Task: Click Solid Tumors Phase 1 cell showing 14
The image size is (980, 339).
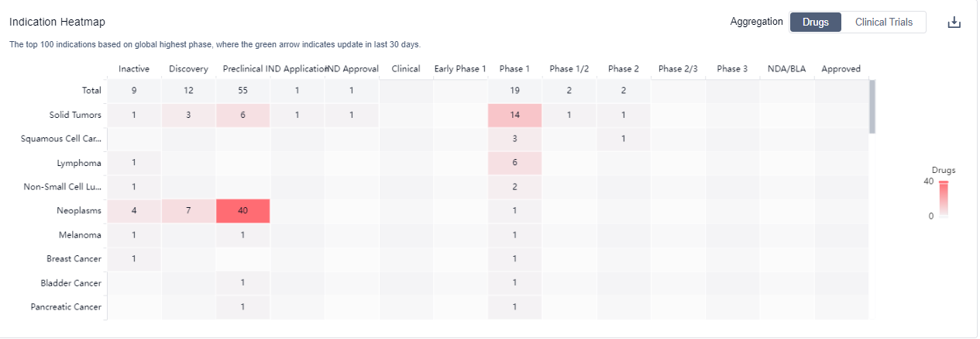Action: click(x=514, y=115)
